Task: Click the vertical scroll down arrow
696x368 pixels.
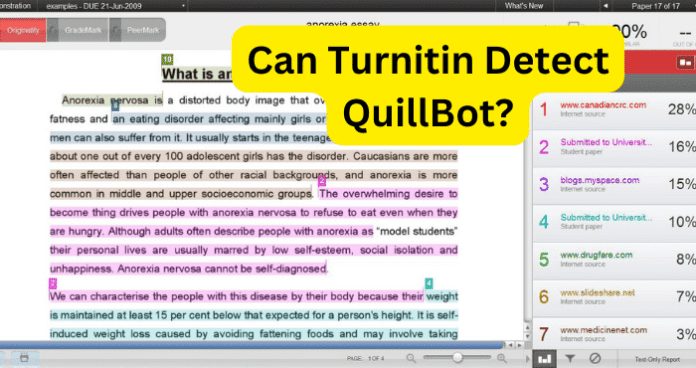Action: tap(527, 336)
